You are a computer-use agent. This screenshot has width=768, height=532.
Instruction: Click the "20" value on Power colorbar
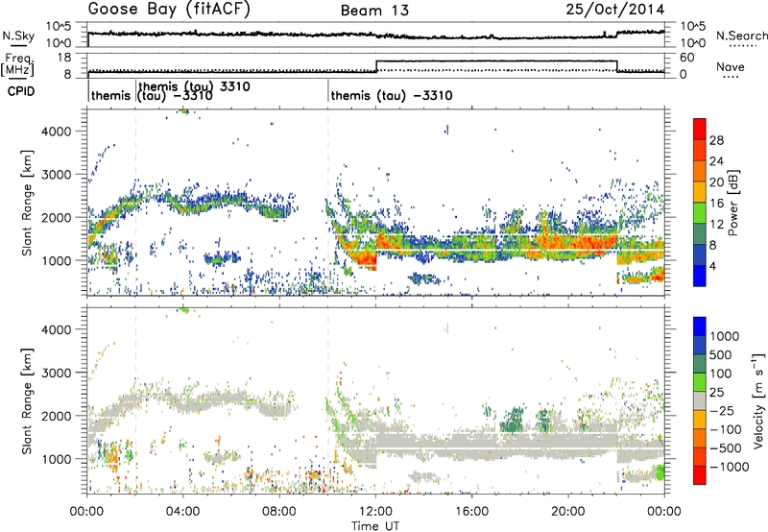click(x=716, y=182)
